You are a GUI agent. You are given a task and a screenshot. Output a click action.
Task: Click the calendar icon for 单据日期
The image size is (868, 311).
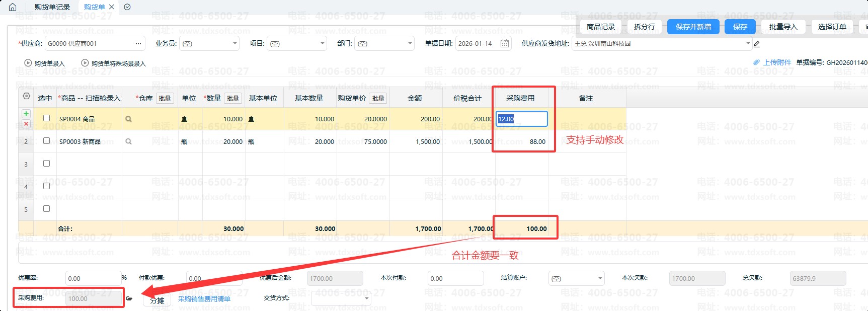point(505,44)
